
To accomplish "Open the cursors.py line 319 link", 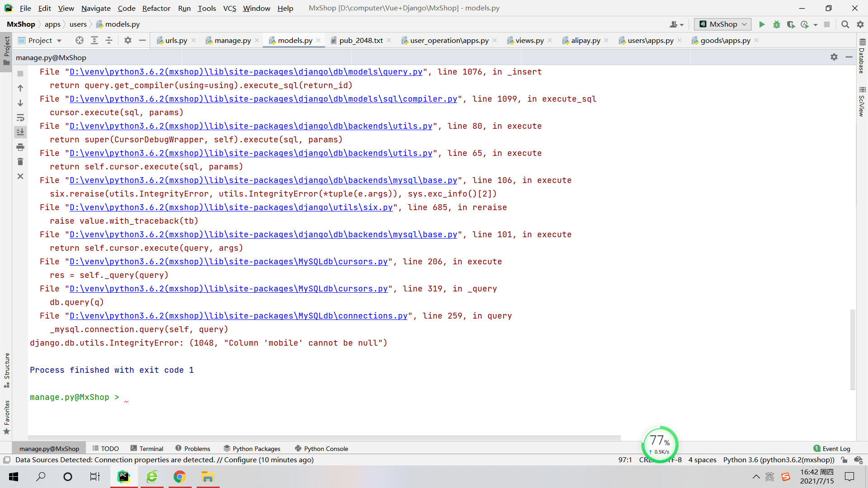I will tap(228, 289).
